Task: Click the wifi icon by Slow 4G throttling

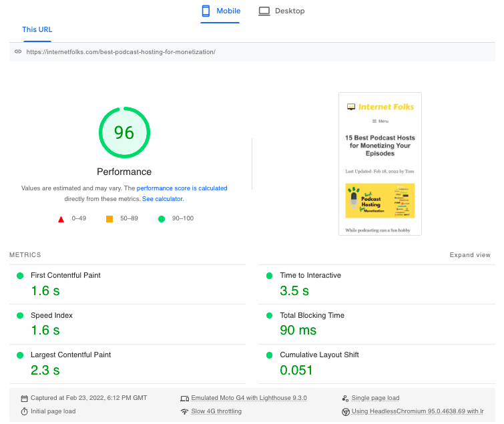Action: [184, 411]
